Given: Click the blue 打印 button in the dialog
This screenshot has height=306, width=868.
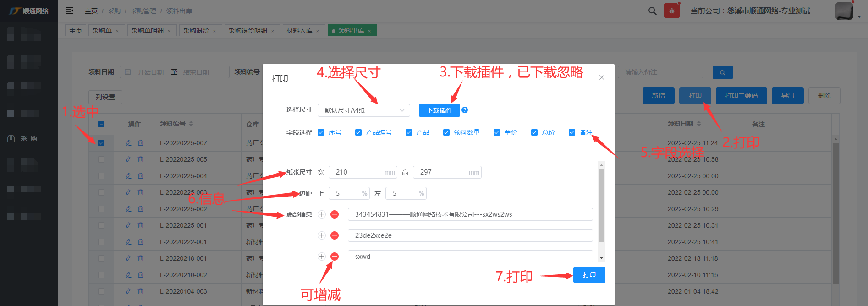Looking at the screenshot, I should pyautogui.click(x=589, y=275).
